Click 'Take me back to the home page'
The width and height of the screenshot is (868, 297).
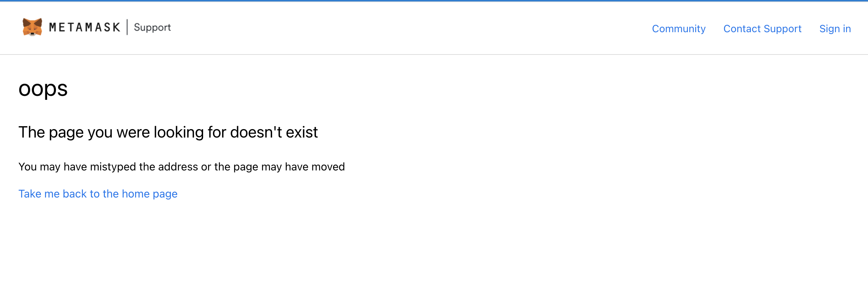(x=98, y=193)
